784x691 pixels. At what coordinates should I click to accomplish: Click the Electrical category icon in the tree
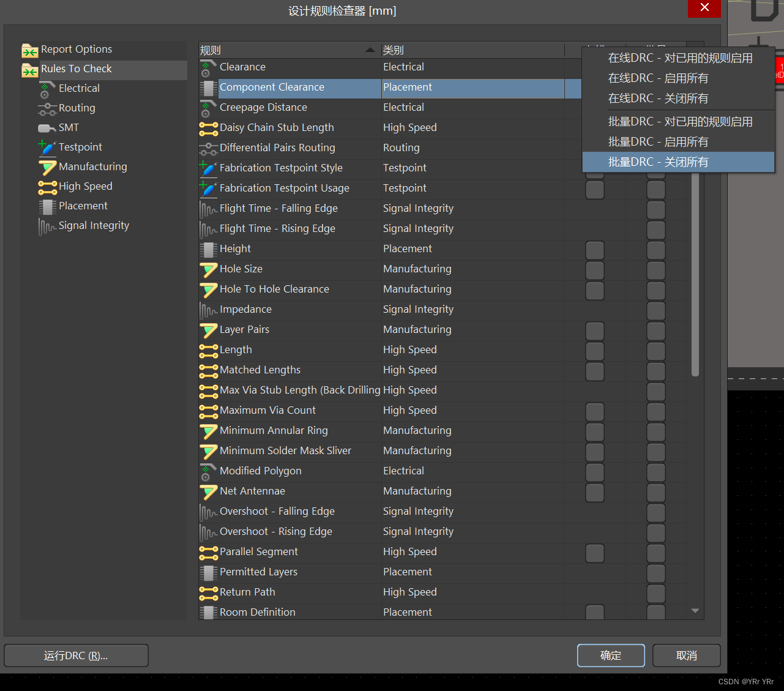click(x=47, y=89)
